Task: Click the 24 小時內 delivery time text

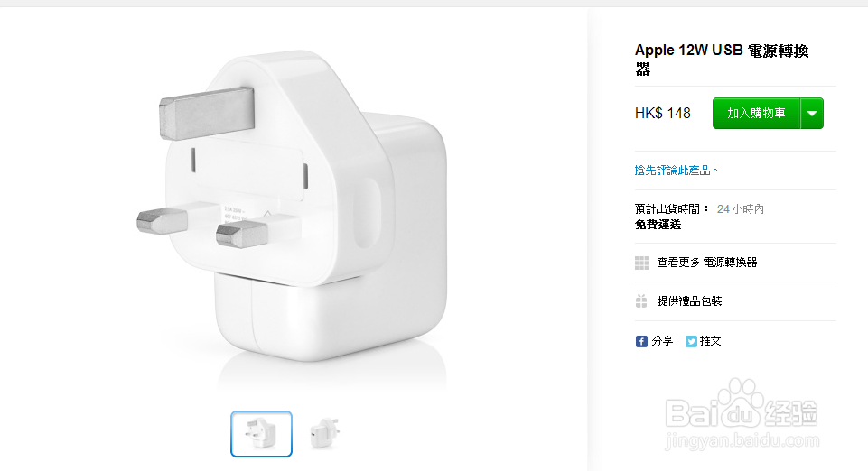Action: pyautogui.click(x=740, y=209)
